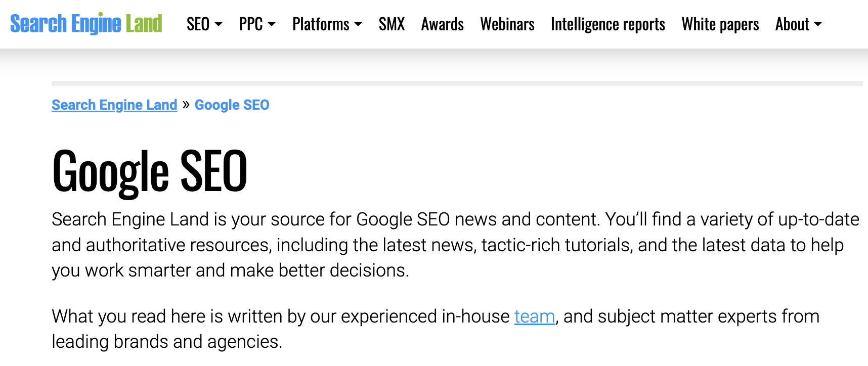
Task: Click the caret arrow beside PPC
Action: 272,24
